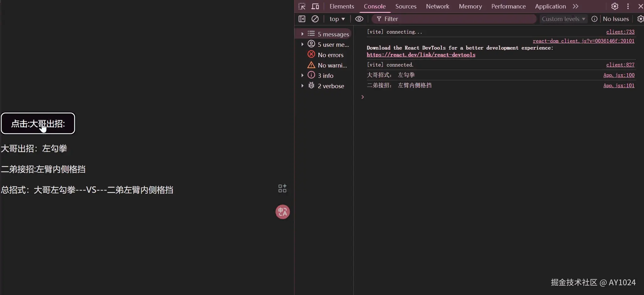
Task: Switch to the Console tab
Action: (x=375, y=6)
